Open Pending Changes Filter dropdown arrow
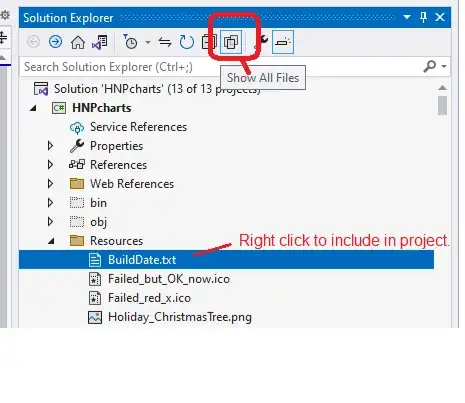Screen dimensions: 465x403 (148, 42)
